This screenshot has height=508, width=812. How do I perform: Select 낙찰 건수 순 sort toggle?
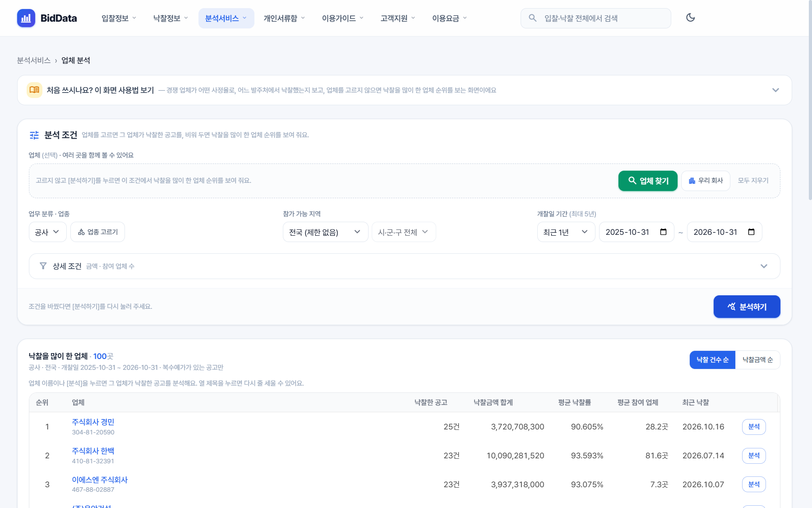tap(712, 360)
